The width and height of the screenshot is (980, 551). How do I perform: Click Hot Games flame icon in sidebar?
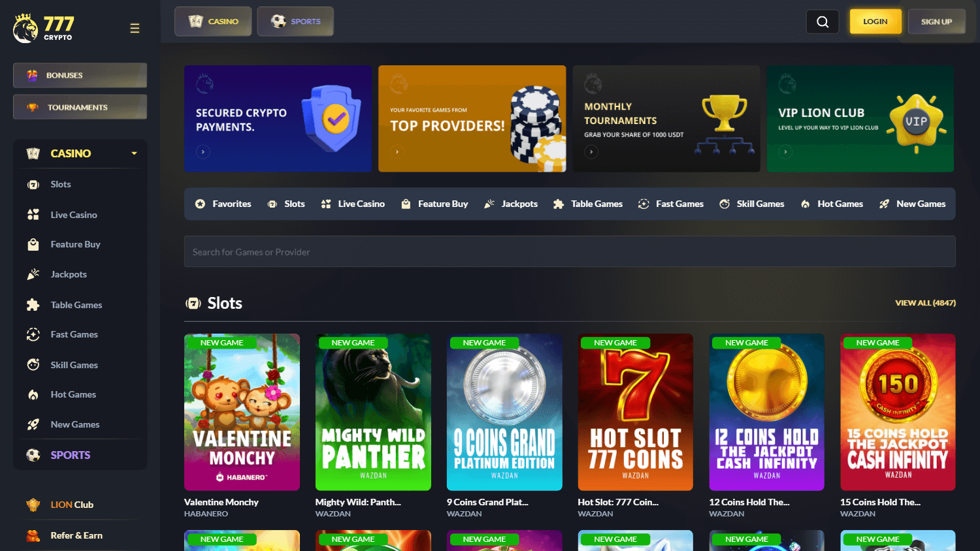pos(33,394)
